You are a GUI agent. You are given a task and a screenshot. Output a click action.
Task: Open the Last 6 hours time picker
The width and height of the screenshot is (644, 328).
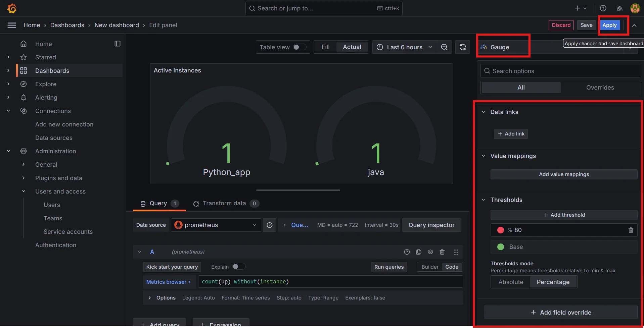click(405, 47)
